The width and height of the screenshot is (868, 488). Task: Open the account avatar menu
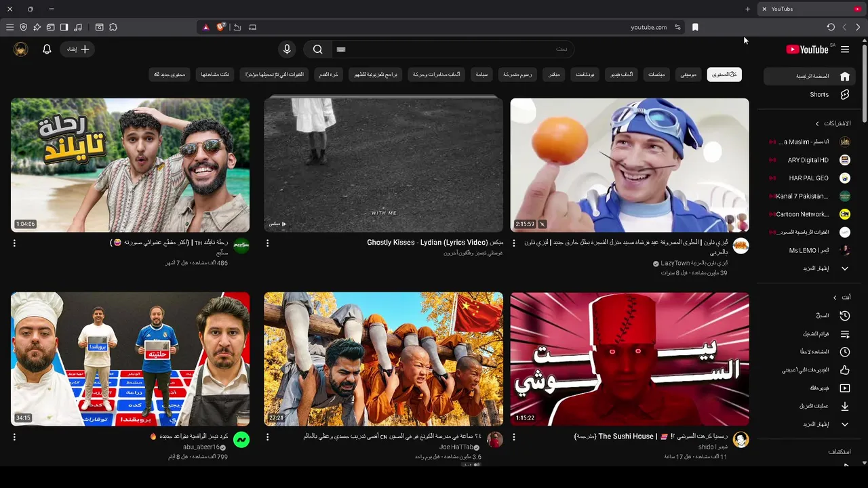pos(21,49)
